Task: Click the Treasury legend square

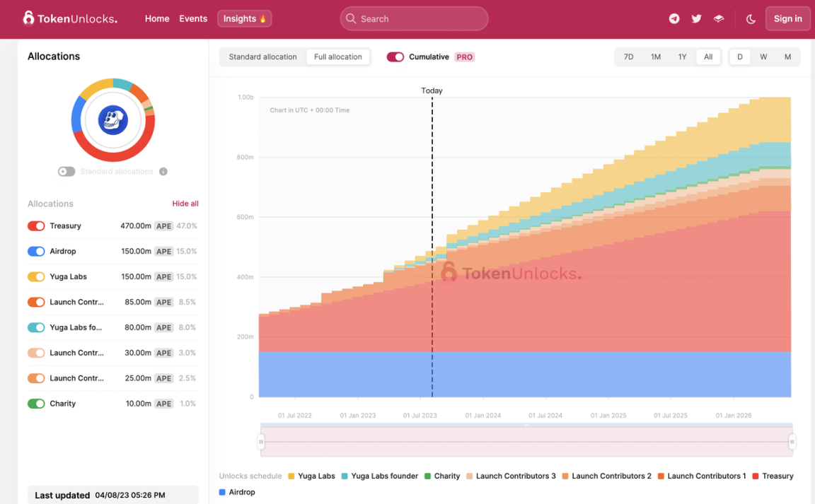Action: [756, 476]
